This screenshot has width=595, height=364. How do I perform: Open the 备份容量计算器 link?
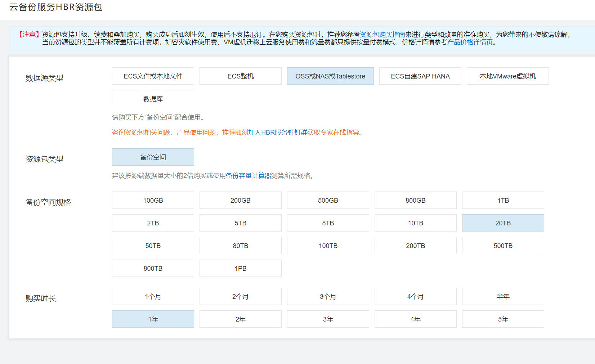pyautogui.click(x=249, y=176)
